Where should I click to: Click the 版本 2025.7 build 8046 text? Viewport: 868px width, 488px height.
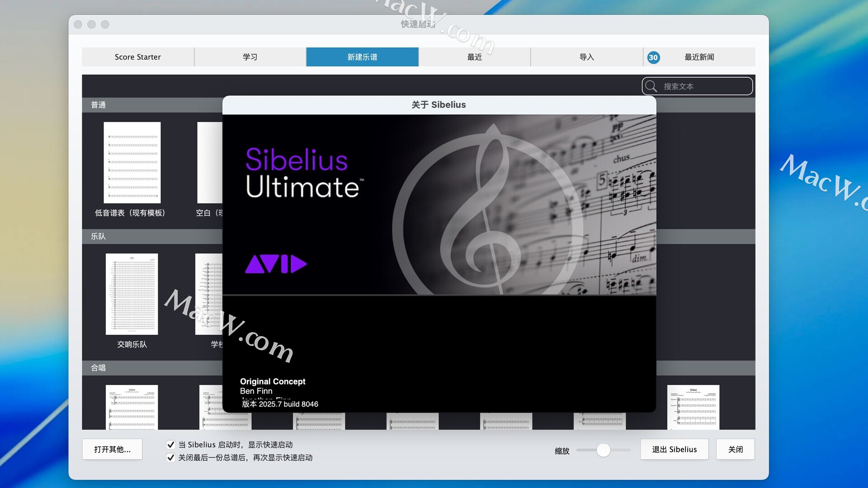click(280, 404)
